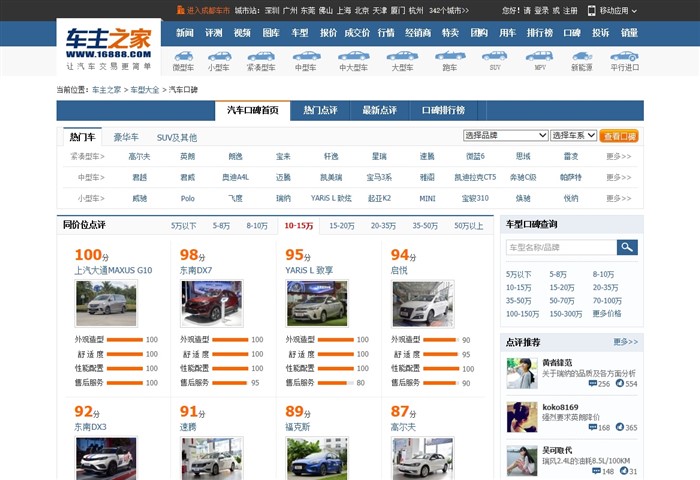Click the 查看口碑 orange button
700x480 pixels.
point(619,136)
